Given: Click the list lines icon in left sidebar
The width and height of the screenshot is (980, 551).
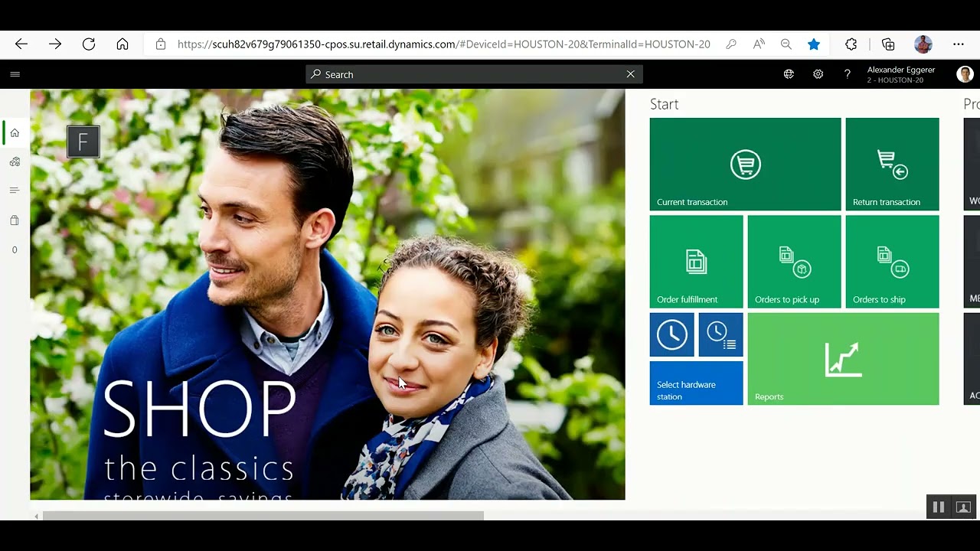Looking at the screenshot, I should (x=15, y=190).
